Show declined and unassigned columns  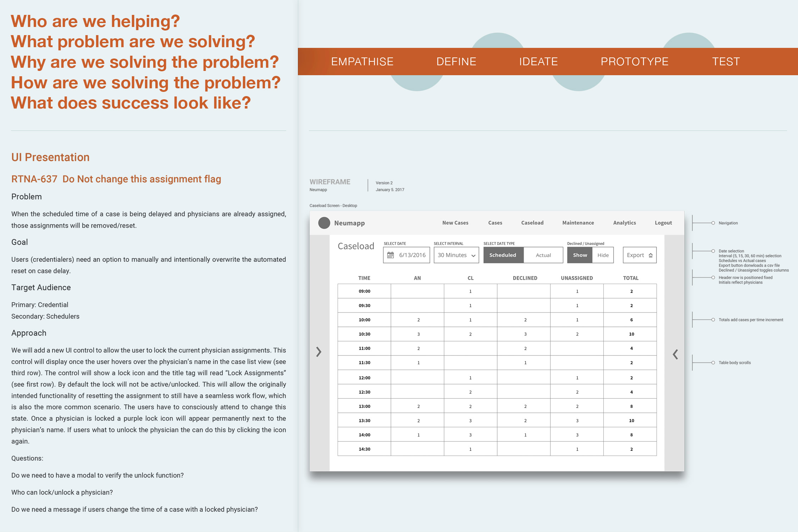tap(580, 255)
